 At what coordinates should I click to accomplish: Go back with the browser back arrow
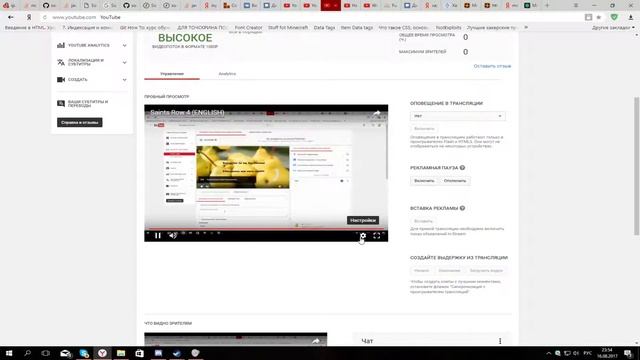click(x=11, y=17)
